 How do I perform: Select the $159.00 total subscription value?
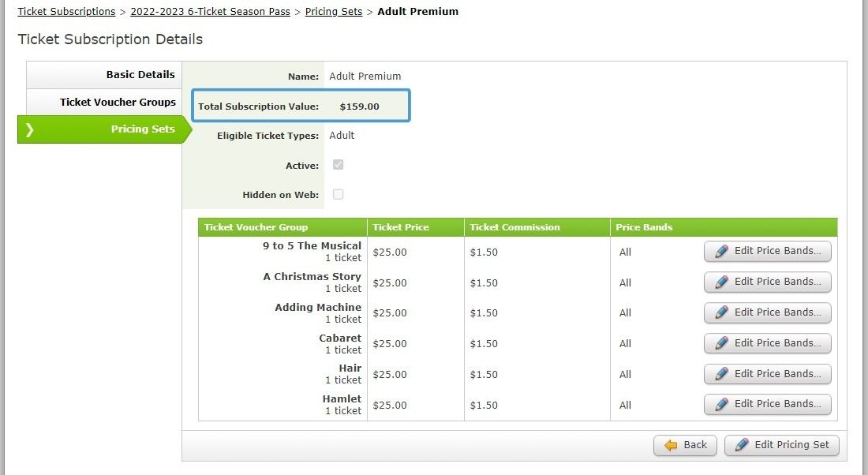pos(359,107)
